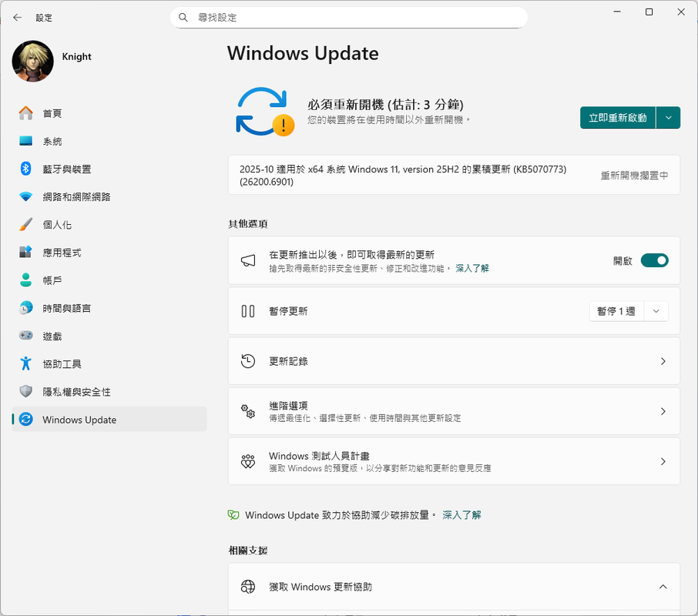
Task: Click the large update status sync icon
Action: click(x=264, y=112)
